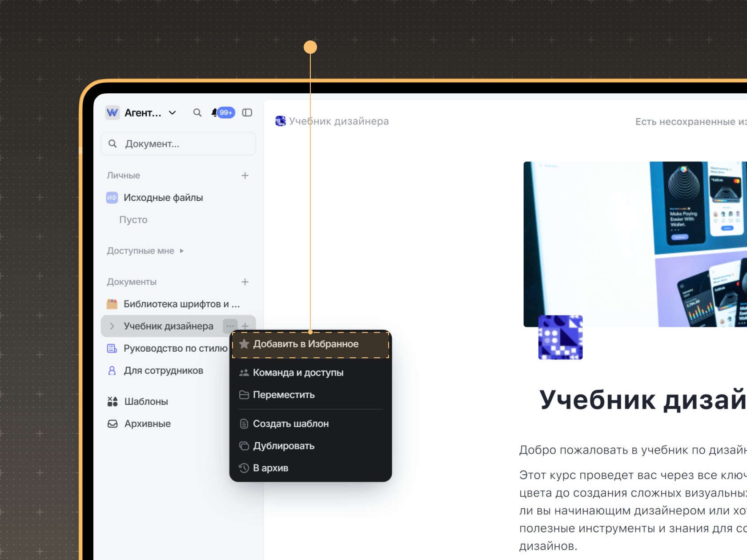Toggle sidebar panel visibility icon

coord(247,113)
